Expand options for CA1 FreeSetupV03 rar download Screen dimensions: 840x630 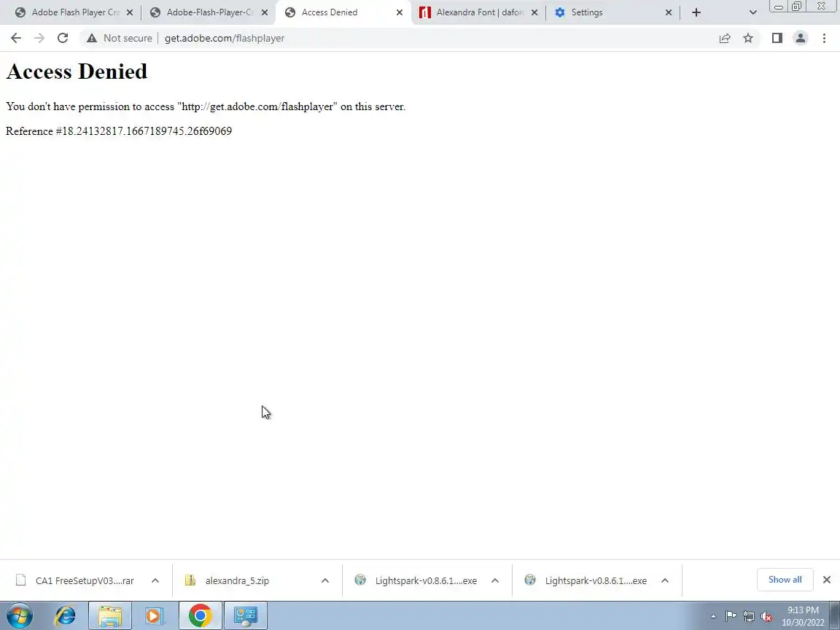[155, 580]
